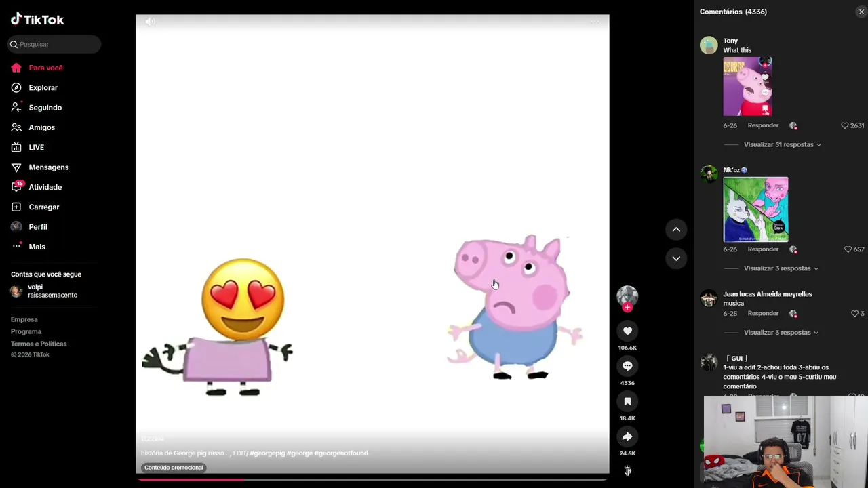Image resolution: width=868 pixels, height=488 pixels.
Task: Click the Amigos icon
Action: 16,127
